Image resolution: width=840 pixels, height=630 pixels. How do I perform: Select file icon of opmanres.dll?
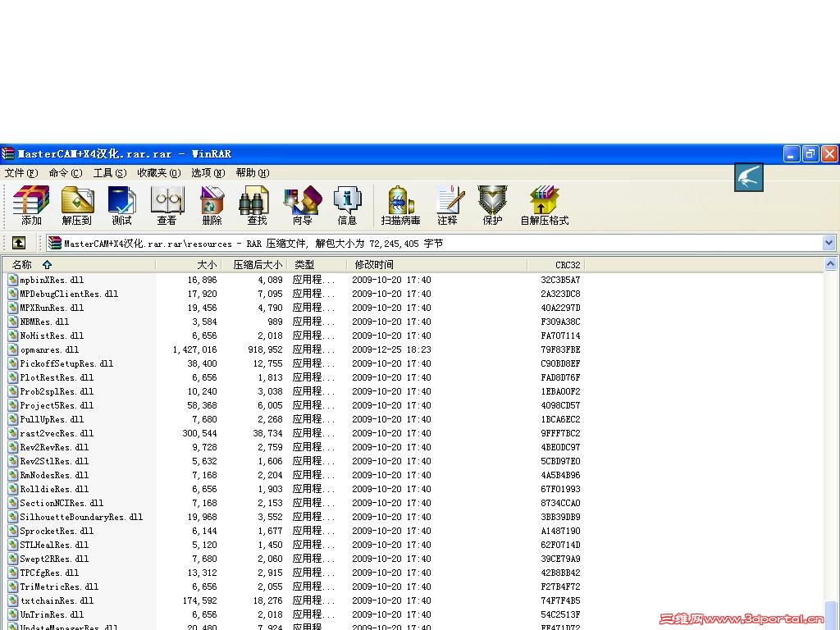click(13, 349)
